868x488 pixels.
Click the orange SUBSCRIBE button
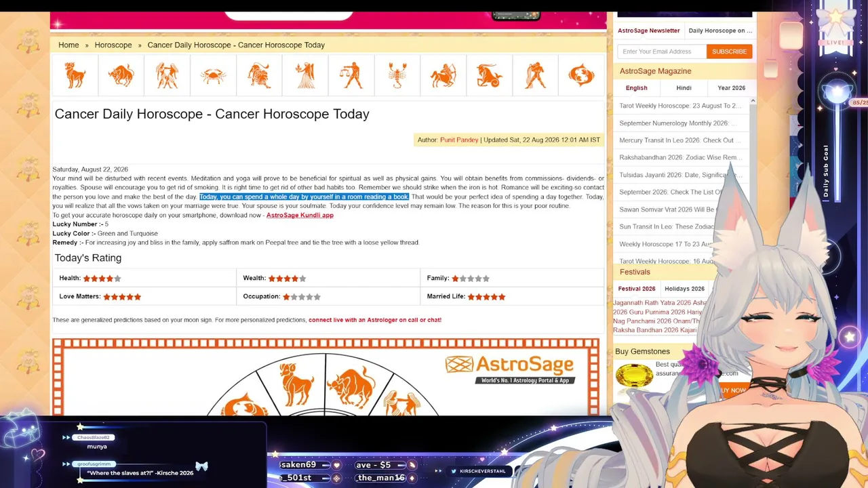[729, 52]
